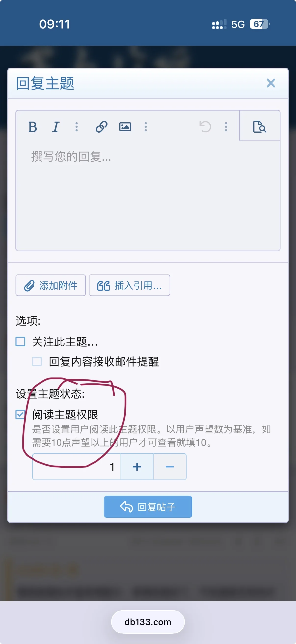Uncheck the 阅读主题权限 checkbox
The width and height of the screenshot is (296, 644).
point(20,414)
